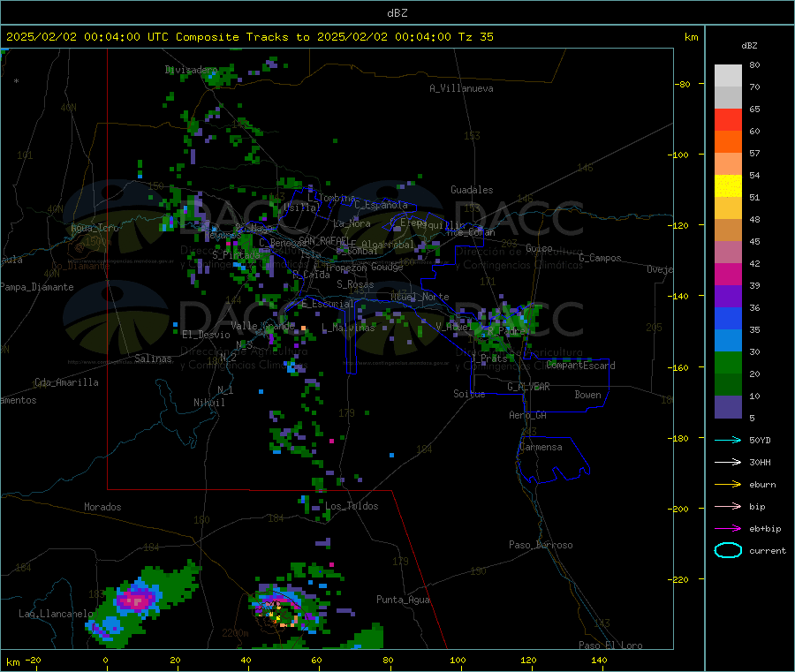Click the 50YD cyan arrow legend icon
Viewport: 795px width, 672px height.
[x=728, y=440]
